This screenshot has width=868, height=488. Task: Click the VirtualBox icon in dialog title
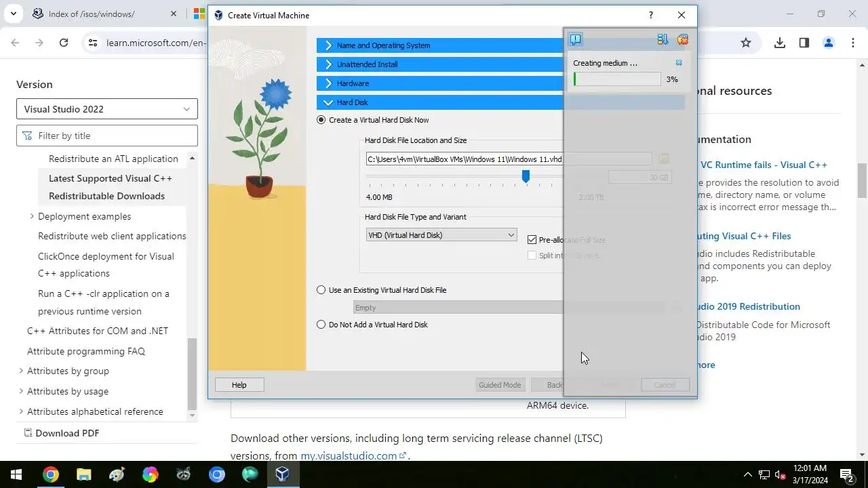[x=218, y=15]
